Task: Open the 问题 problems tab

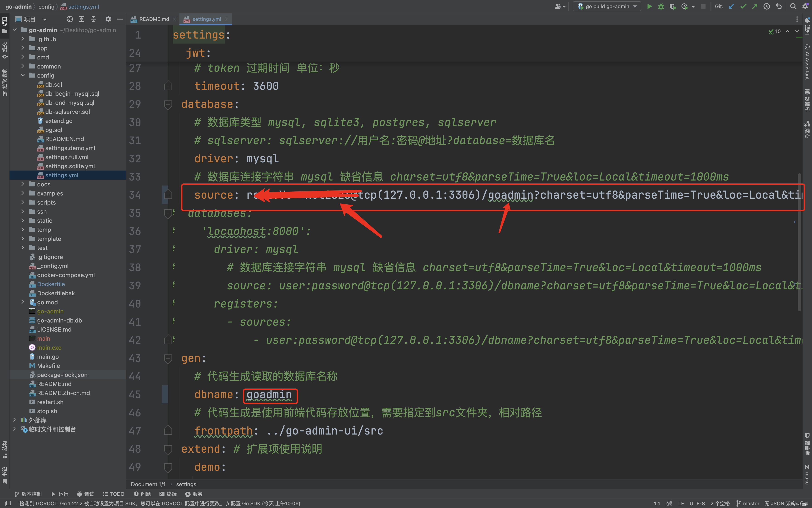Action: tap(142, 494)
